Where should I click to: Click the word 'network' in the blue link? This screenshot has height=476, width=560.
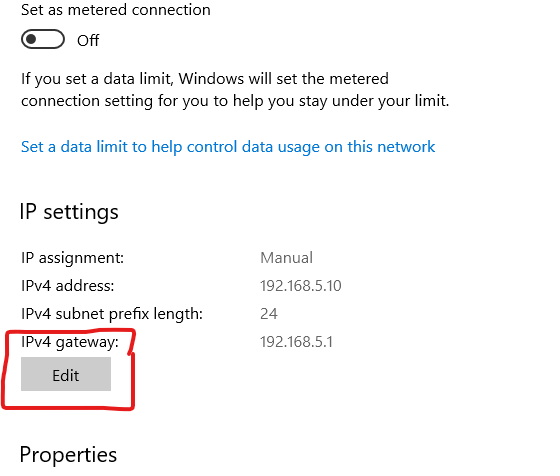pos(406,147)
